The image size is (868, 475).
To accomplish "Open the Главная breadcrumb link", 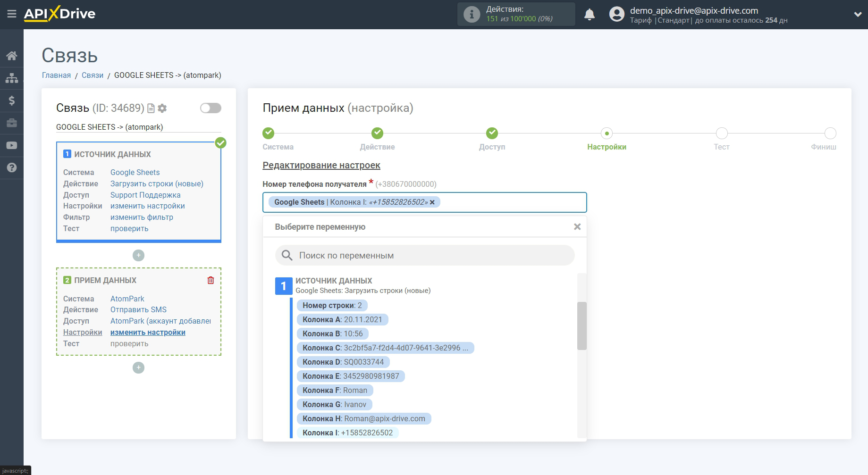I will [x=56, y=75].
